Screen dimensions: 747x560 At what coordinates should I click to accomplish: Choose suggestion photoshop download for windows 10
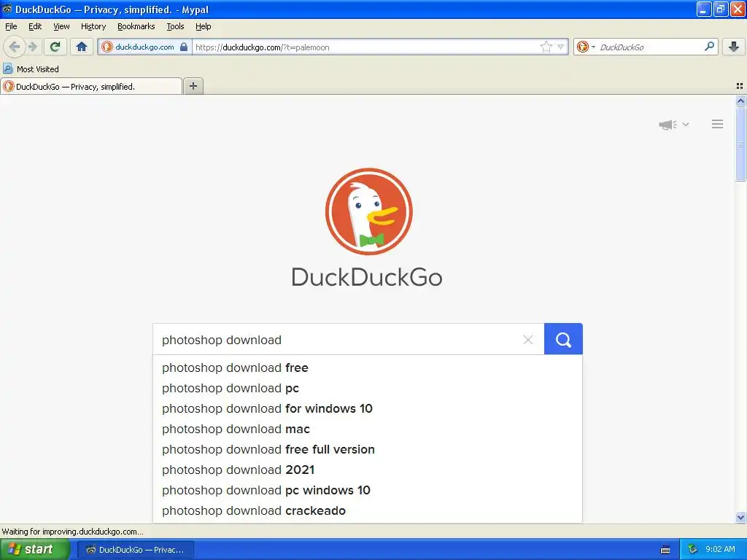368,408
